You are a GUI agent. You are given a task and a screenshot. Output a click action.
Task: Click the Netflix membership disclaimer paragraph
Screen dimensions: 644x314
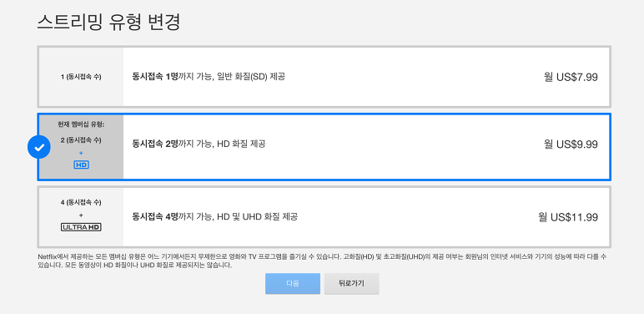pyautogui.click(x=322, y=261)
